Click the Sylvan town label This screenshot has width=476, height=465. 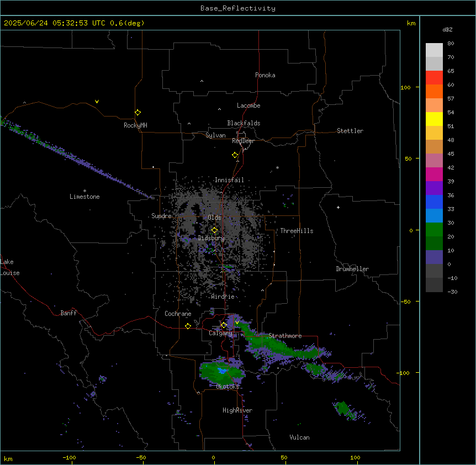[x=215, y=135]
